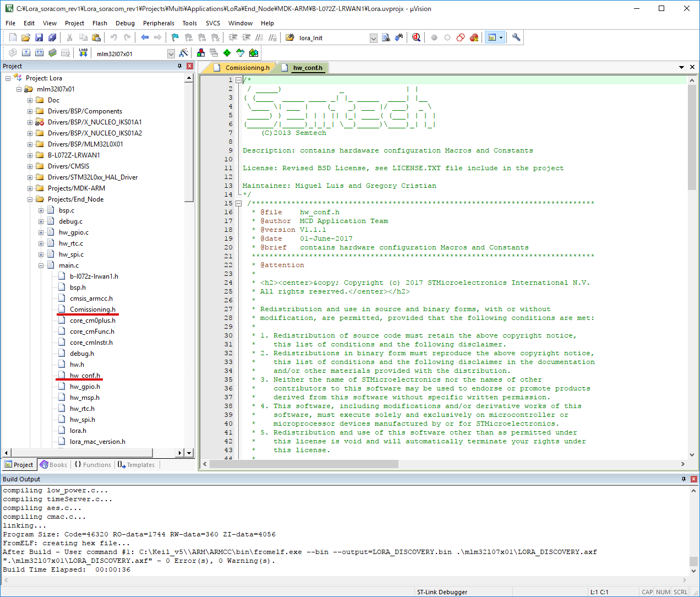Switch to the Functions panel tab
Screen dimensions: 700x597
pyautogui.click(x=94, y=465)
